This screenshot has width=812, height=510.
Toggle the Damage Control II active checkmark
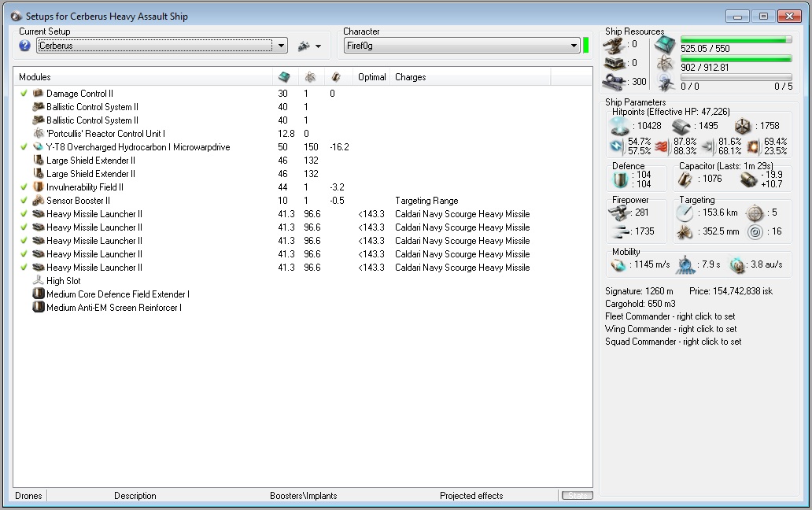point(24,93)
